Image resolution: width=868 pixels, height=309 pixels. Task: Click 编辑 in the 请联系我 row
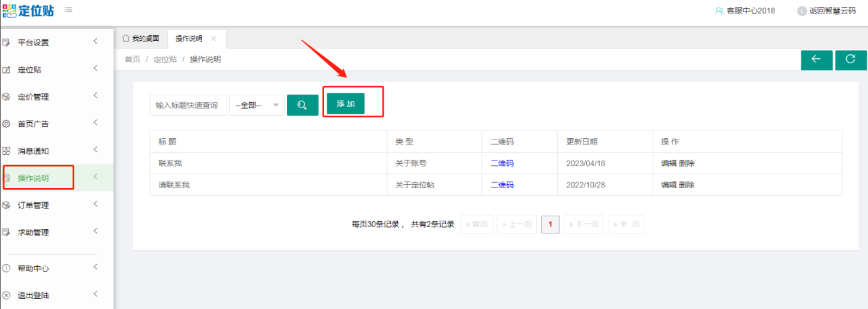coord(669,185)
